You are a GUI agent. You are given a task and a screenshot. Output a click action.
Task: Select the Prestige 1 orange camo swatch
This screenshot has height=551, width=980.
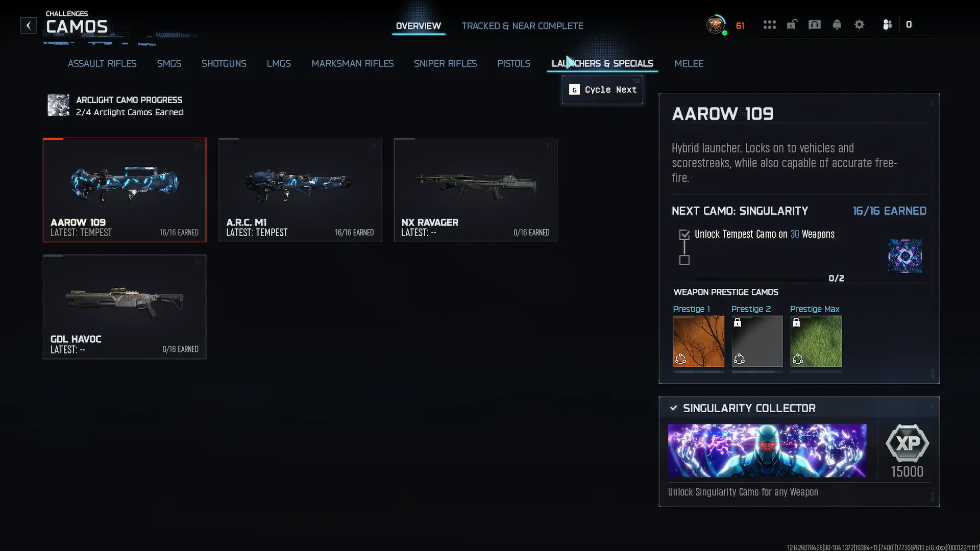pos(698,341)
